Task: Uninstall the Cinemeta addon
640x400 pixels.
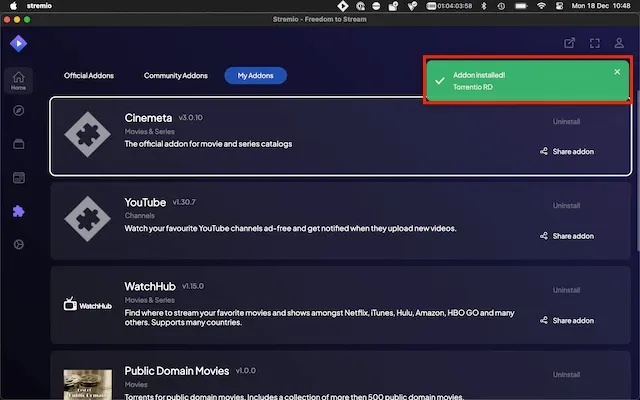Action: pyautogui.click(x=566, y=122)
